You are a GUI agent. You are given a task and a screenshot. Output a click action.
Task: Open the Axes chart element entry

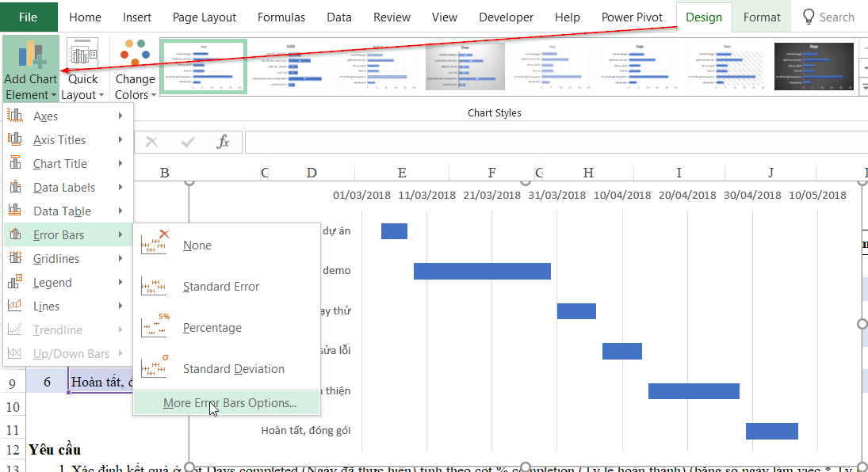46,116
